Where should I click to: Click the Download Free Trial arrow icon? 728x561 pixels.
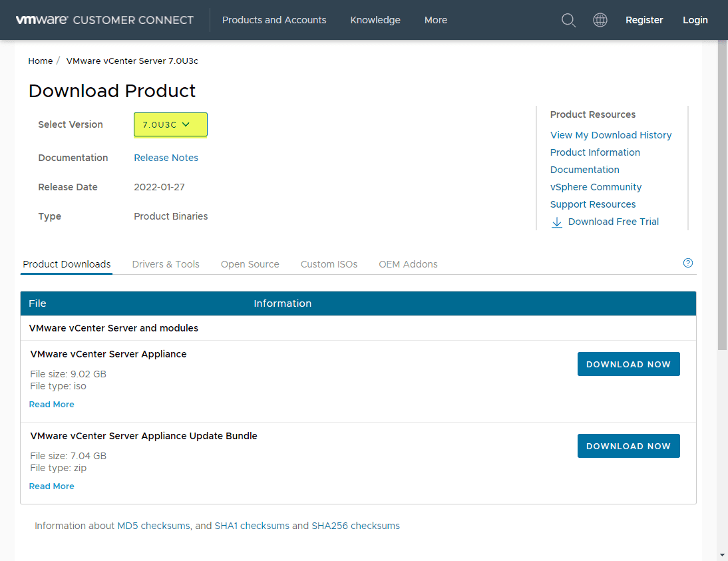pos(557,222)
